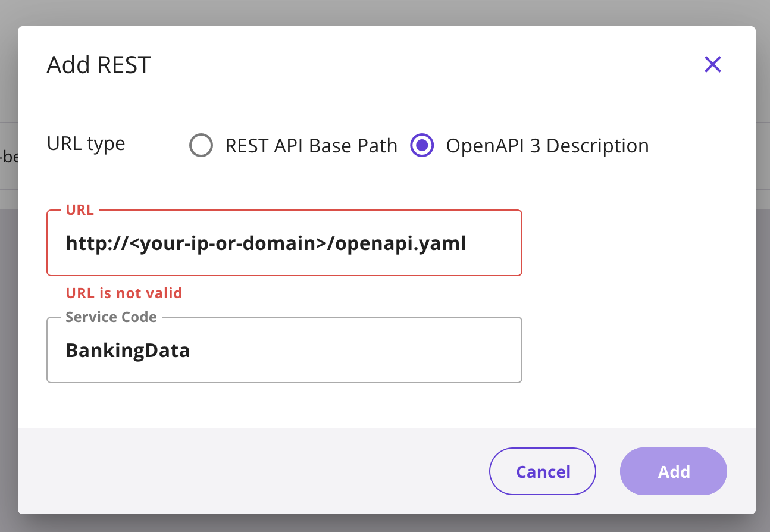Screen dimensions: 770x532
Task: Click the URL type label
Action: tap(86, 143)
